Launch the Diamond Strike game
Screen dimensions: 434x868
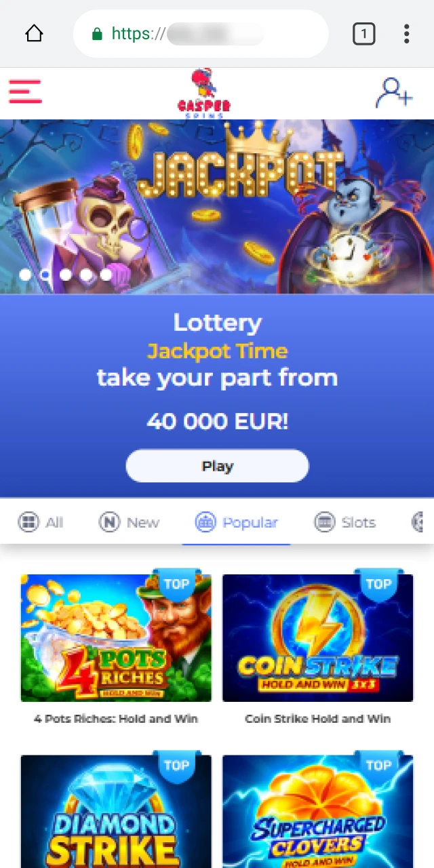(x=116, y=811)
